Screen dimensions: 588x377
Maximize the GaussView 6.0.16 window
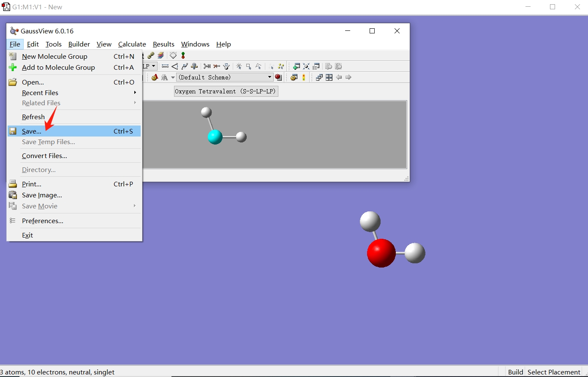(372, 31)
